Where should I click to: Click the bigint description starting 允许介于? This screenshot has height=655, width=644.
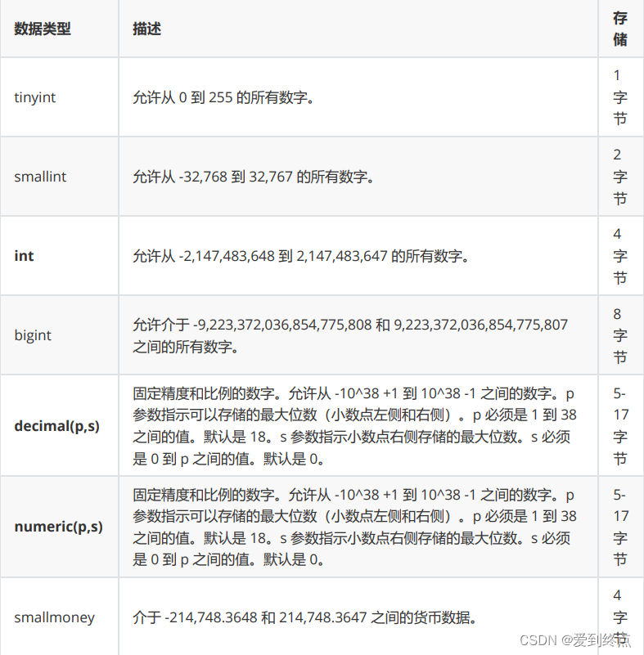tap(350, 335)
